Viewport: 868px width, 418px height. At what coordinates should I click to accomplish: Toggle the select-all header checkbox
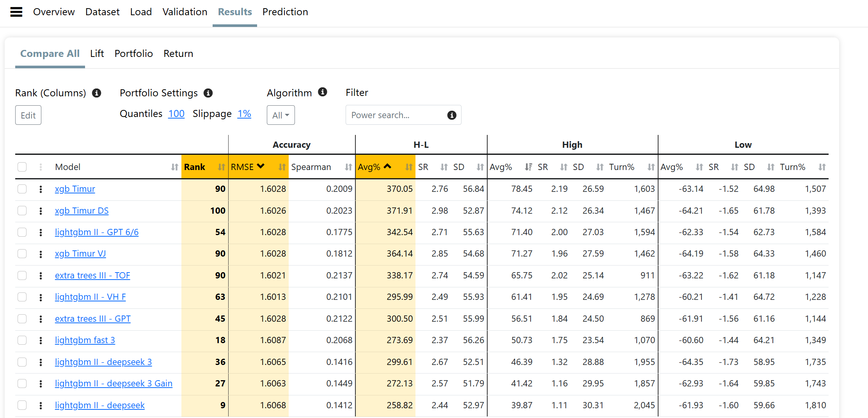tap(22, 167)
